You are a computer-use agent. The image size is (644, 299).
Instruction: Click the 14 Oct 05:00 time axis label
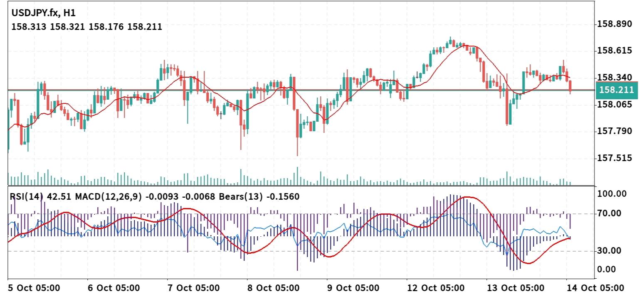[595, 288]
